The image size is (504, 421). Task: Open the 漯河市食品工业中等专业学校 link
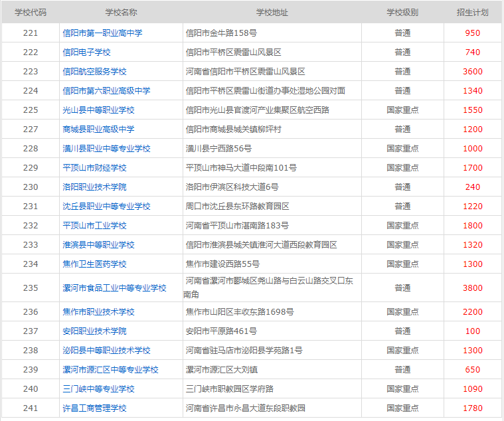point(114,288)
